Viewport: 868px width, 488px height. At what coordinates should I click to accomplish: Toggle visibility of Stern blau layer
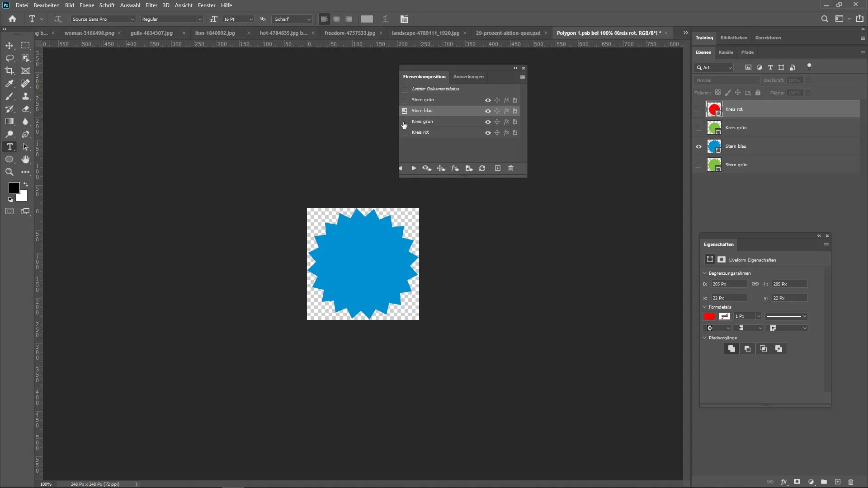coord(698,146)
